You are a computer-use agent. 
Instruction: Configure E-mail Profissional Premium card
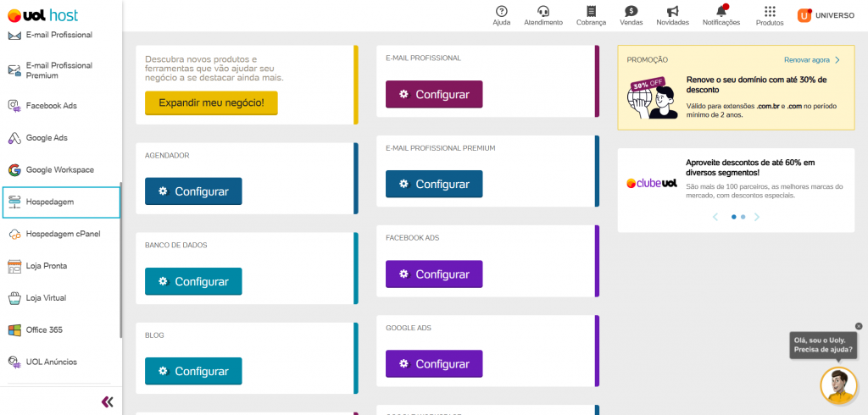click(434, 184)
